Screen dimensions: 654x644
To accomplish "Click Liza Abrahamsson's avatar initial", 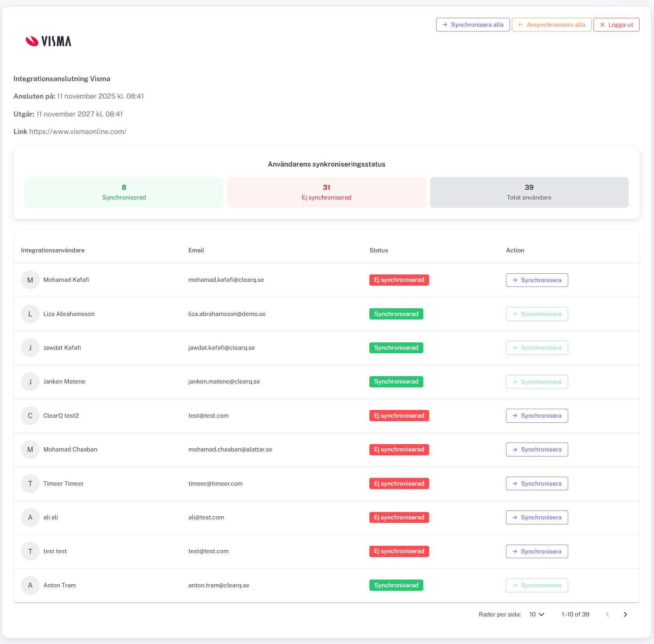I will (x=30, y=314).
